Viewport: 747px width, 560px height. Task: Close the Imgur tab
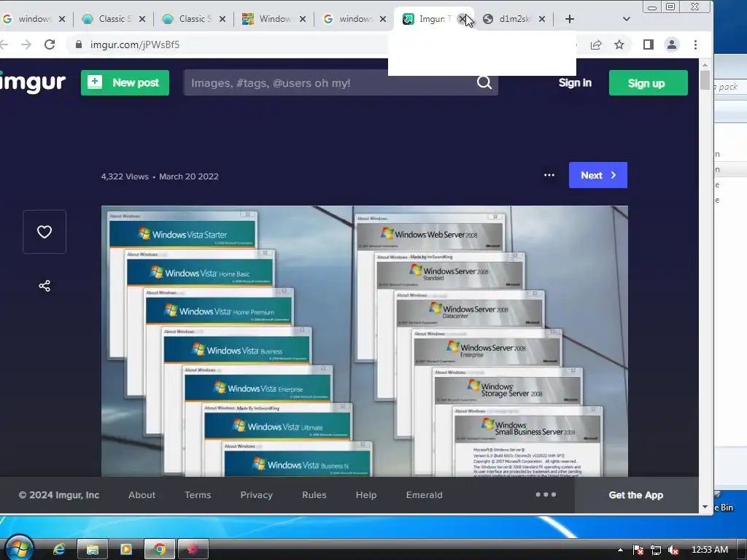pyautogui.click(x=462, y=19)
